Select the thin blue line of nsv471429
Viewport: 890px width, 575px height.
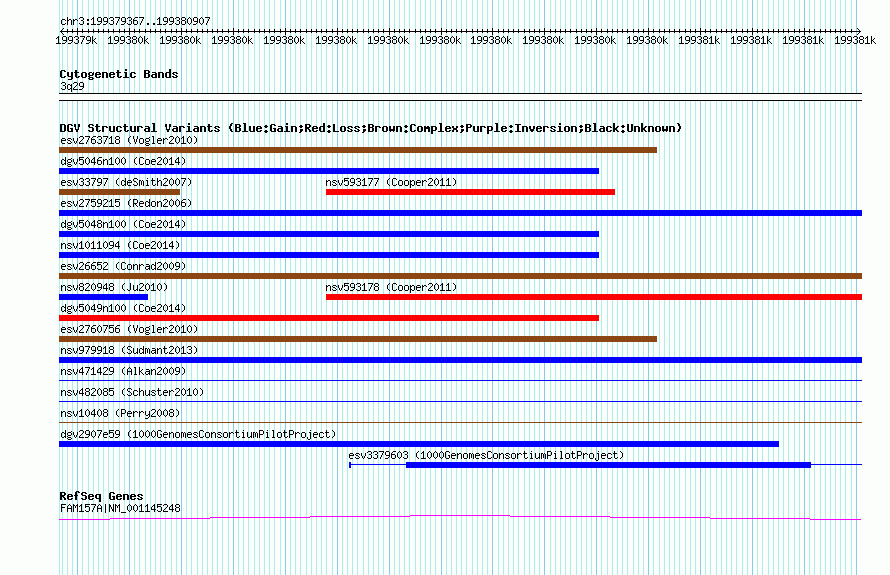click(x=460, y=381)
